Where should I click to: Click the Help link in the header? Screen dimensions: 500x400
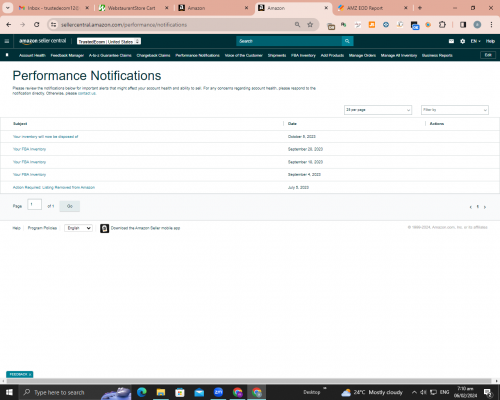(x=490, y=41)
